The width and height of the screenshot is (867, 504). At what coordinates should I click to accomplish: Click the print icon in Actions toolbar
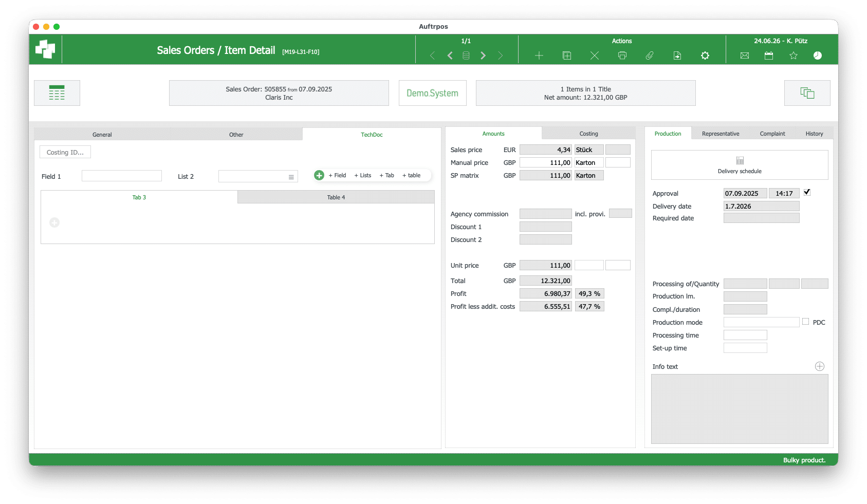click(x=622, y=55)
